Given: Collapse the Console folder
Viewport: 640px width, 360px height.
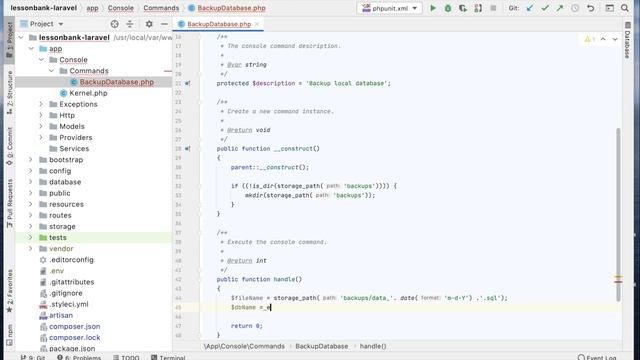Looking at the screenshot, I should click(41, 60).
